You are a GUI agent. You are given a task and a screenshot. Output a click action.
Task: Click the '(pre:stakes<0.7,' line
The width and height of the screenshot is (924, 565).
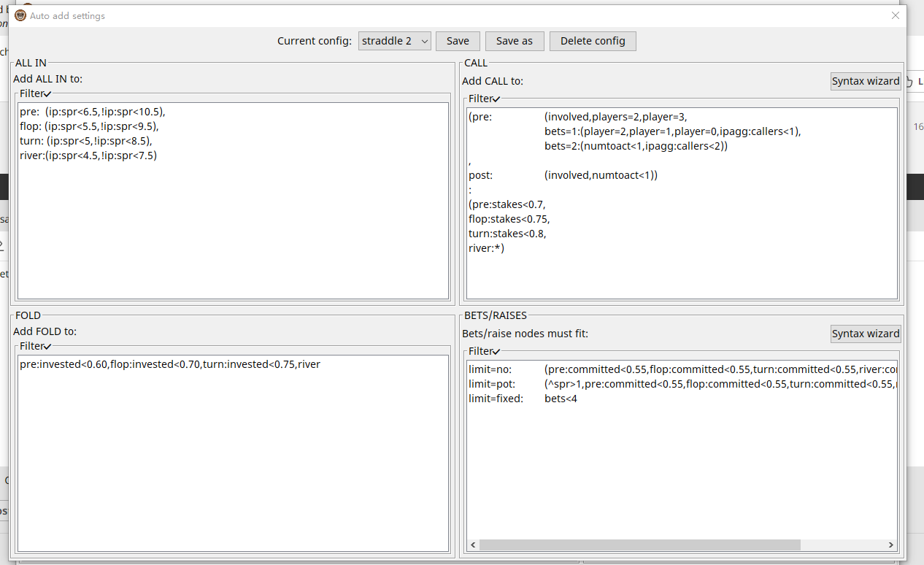pos(507,204)
